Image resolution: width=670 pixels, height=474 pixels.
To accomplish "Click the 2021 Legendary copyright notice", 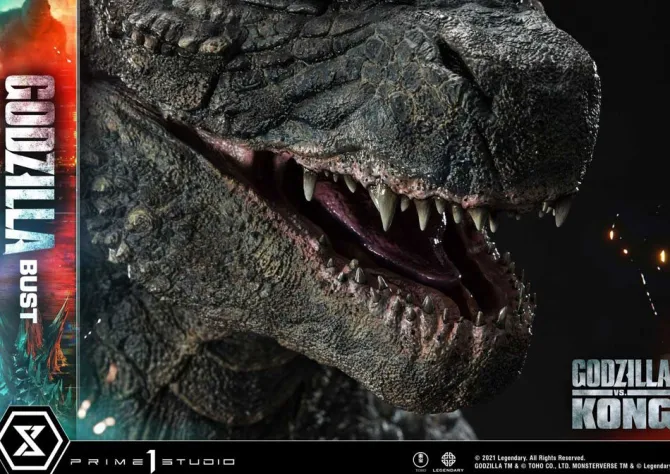I will (x=541, y=455).
